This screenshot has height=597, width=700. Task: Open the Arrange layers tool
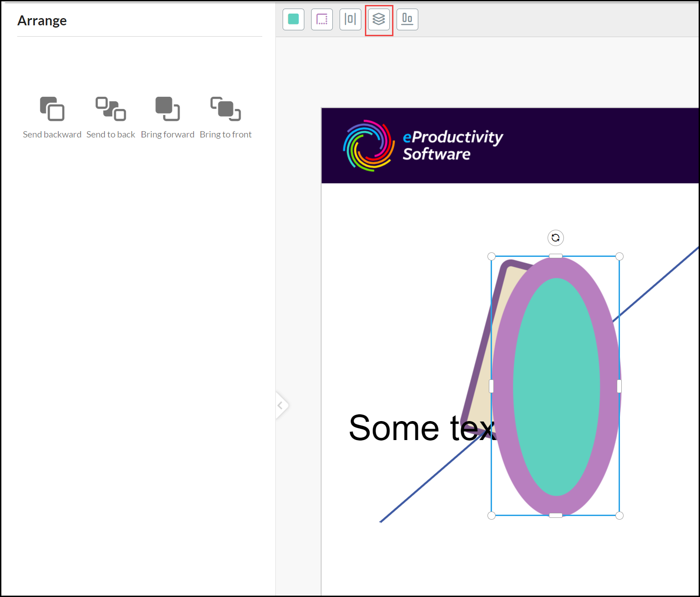(x=378, y=19)
